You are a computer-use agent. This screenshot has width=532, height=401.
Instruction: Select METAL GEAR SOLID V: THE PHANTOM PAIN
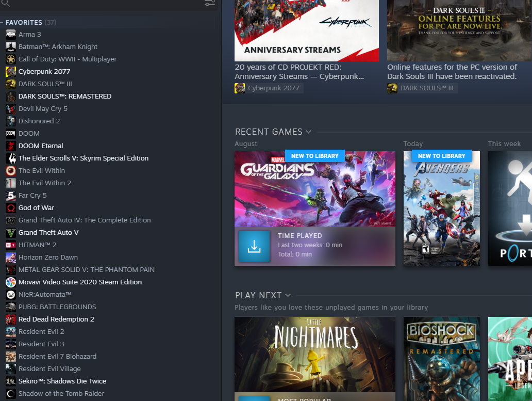(87, 270)
